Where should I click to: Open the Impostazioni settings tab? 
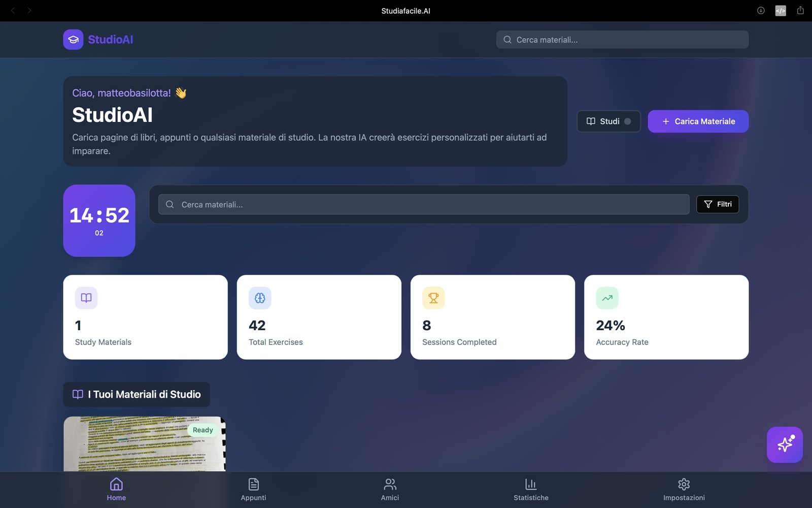[x=684, y=489]
